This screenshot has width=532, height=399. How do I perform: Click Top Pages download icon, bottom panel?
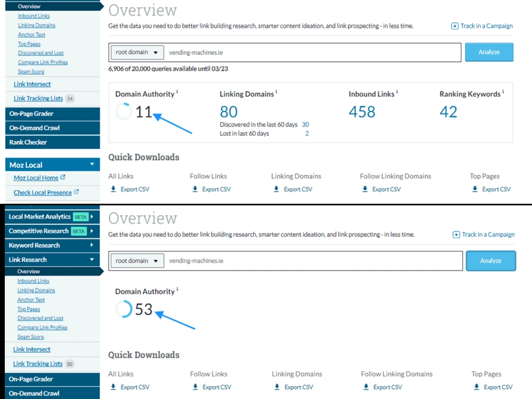coord(477,387)
